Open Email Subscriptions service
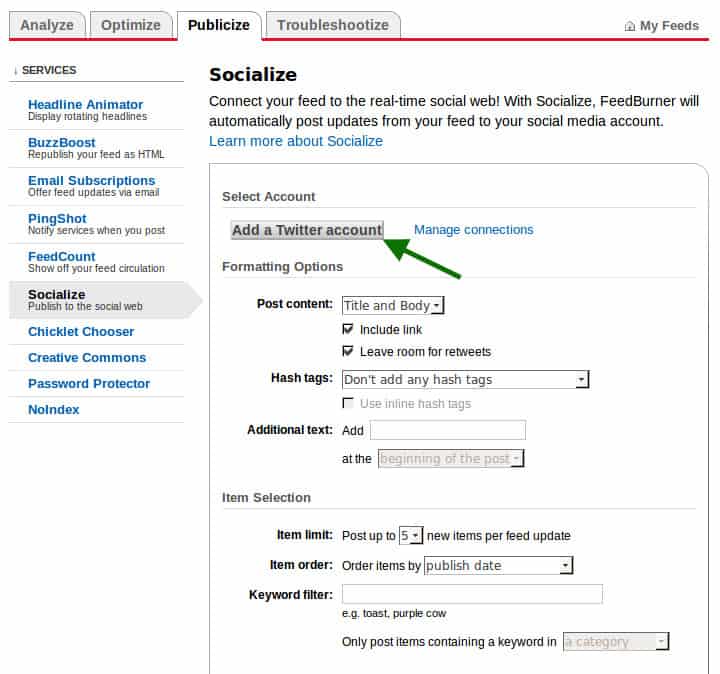The height and width of the screenshot is (674, 720). [91, 181]
